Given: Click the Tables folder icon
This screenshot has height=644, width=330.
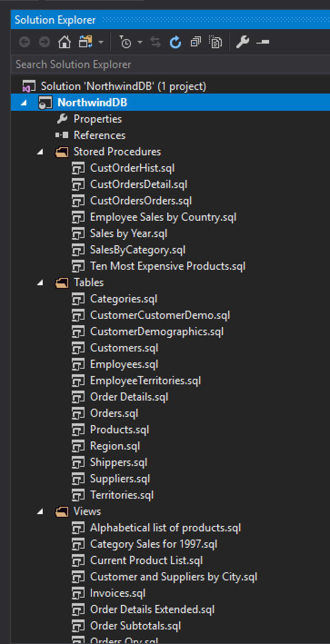Looking at the screenshot, I should coord(62,282).
